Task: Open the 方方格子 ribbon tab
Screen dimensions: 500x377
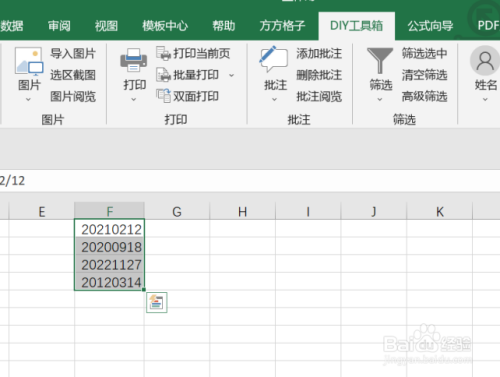Action: click(282, 26)
